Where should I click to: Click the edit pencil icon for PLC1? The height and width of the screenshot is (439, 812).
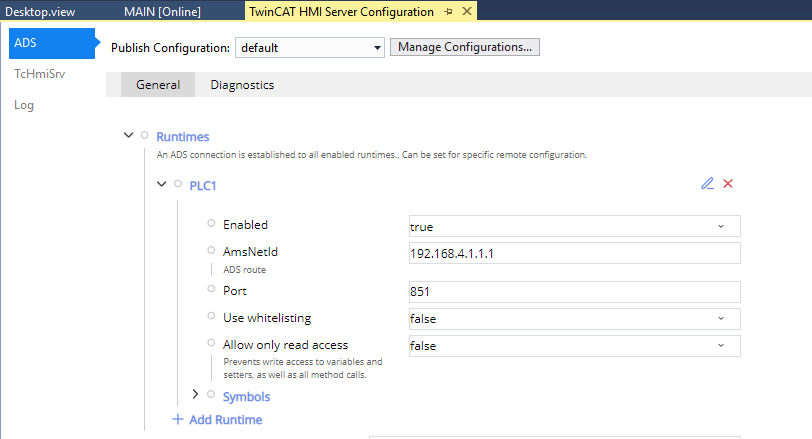(x=707, y=183)
